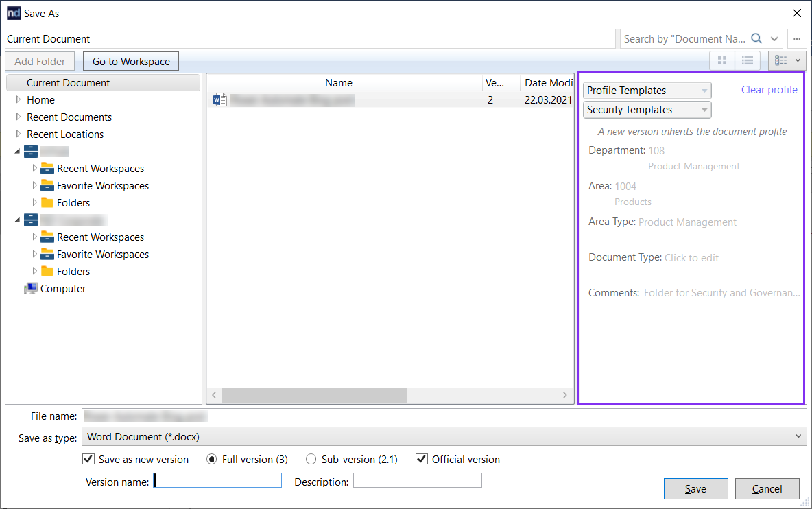812x509 pixels.
Task: Select the Sub-version (2.1) radio button
Action: [311, 460]
